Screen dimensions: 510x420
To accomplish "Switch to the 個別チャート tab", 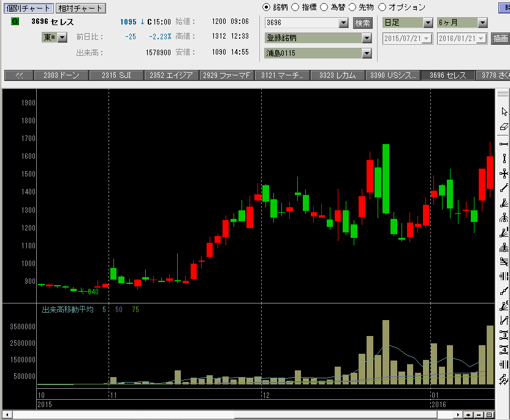I will point(28,8).
